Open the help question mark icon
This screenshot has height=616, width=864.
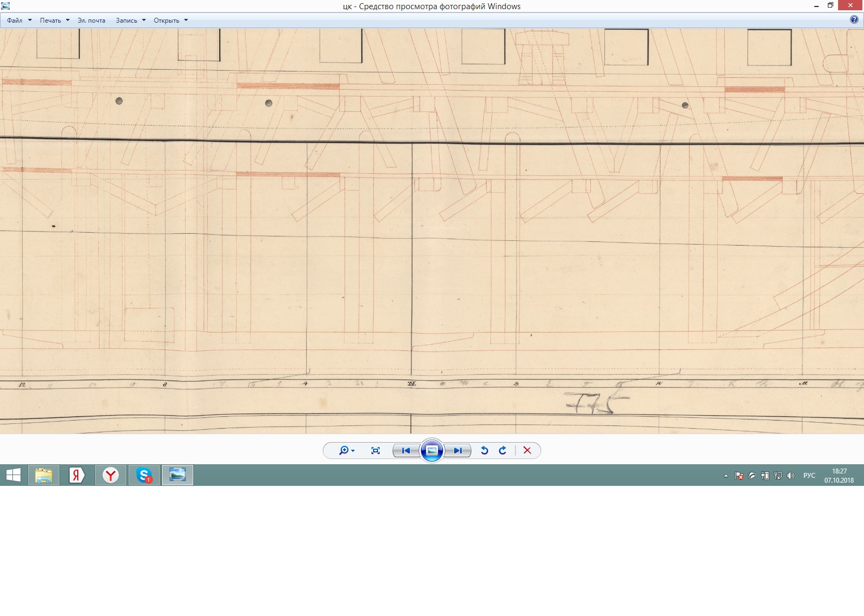[854, 20]
